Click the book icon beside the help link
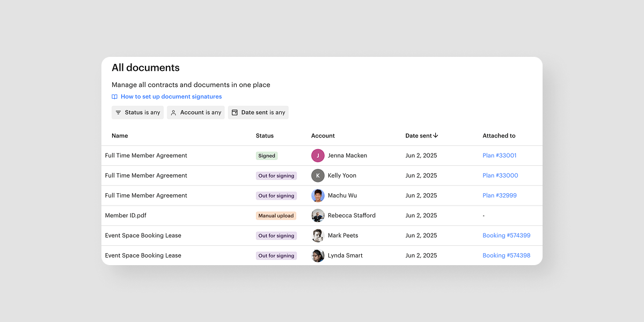The width and height of the screenshot is (644, 322). click(114, 97)
